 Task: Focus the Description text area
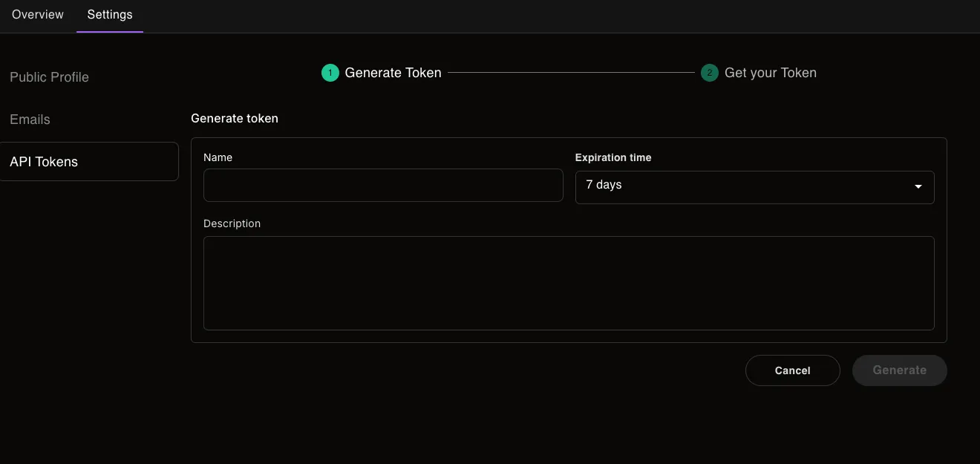tap(569, 283)
